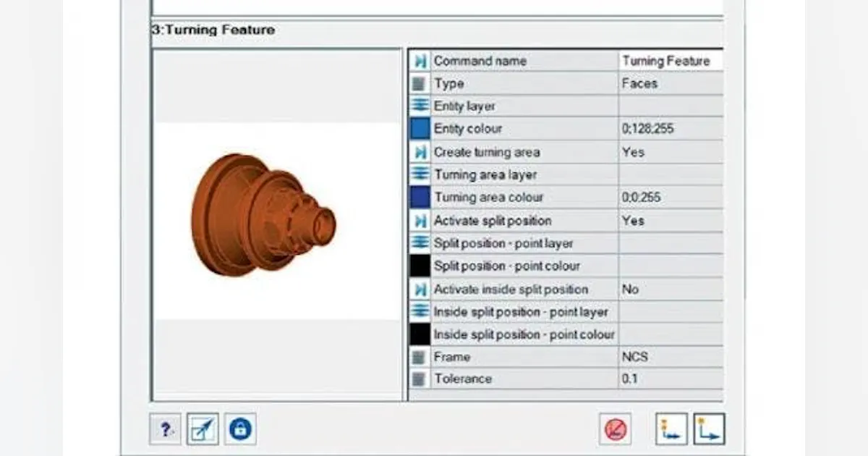Click layer icon beside Inside split position - point layer

point(420,312)
